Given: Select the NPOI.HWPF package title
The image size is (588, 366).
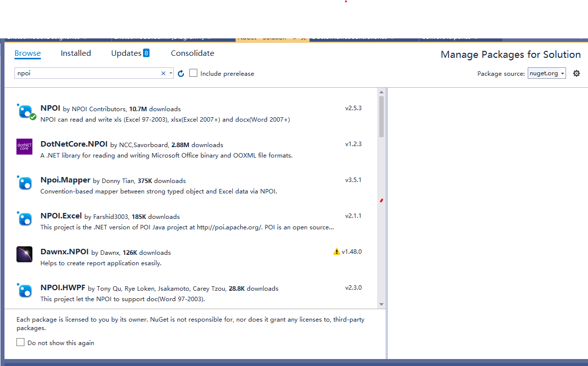Looking at the screenshot, I should 63,288.
